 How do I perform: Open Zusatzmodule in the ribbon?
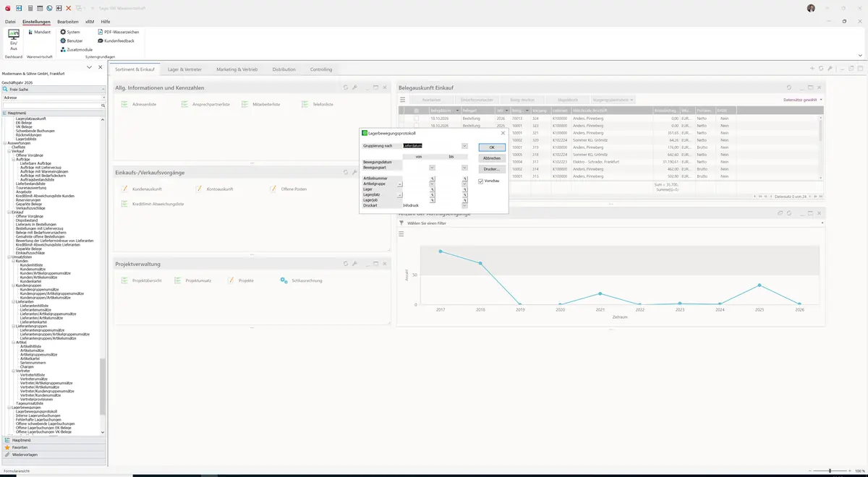tap(76, 49)
